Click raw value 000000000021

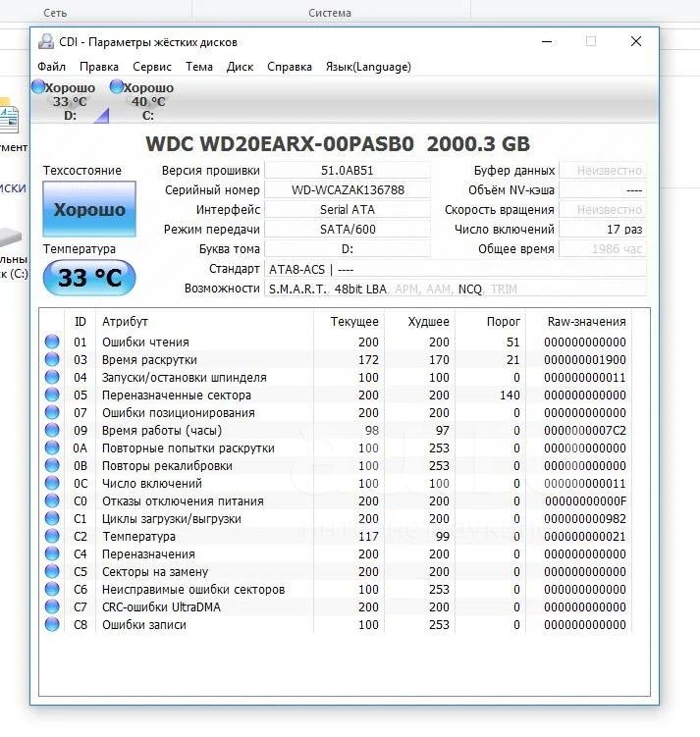pyautogui.click(x=585, y=536)
